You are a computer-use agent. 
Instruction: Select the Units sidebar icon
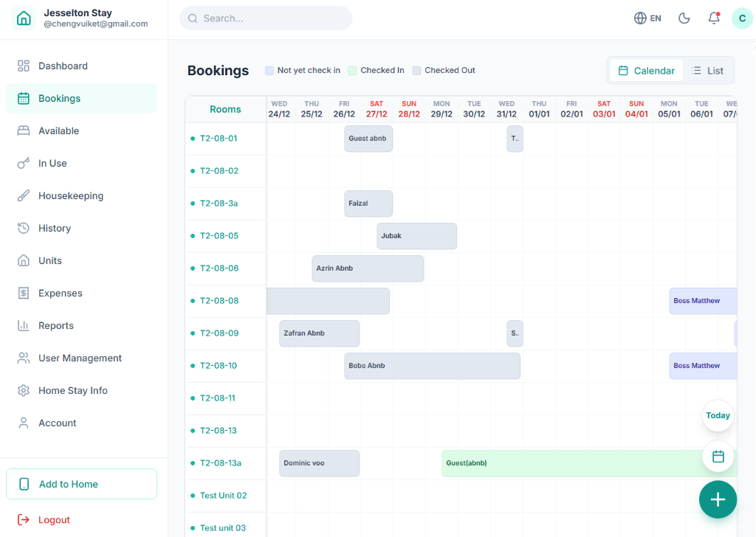23,260
